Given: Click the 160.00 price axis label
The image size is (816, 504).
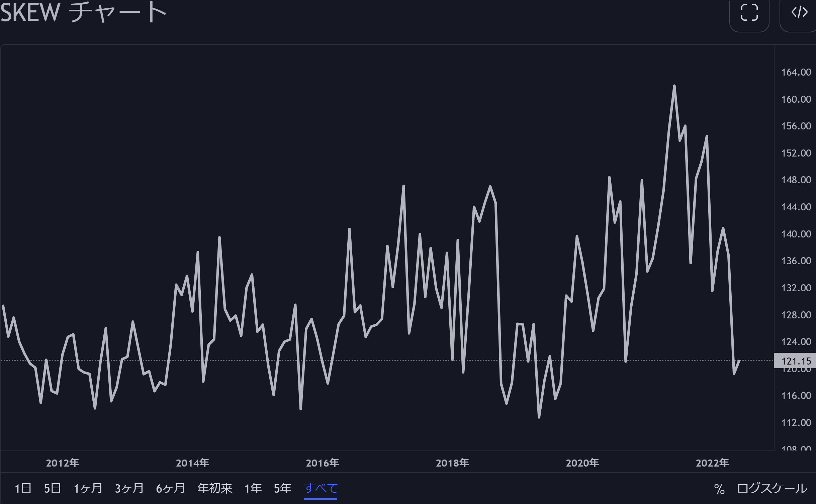Looking at the screenshot, I should (796, 99).
